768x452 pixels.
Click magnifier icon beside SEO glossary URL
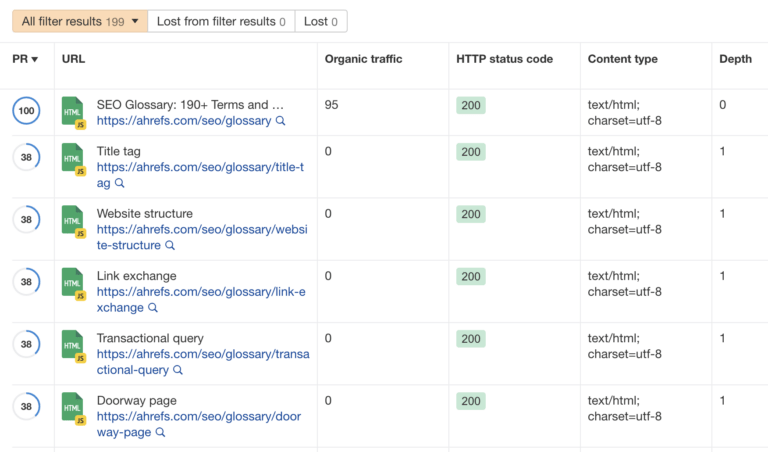coord(281,121)
